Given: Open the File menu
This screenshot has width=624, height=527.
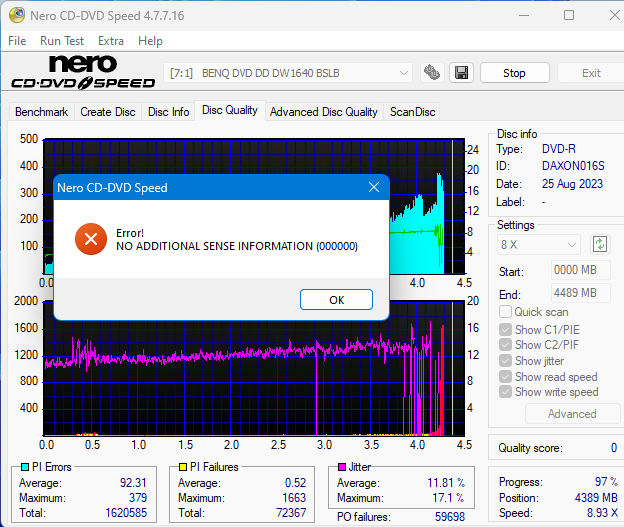Looking at the screenshot, I should pyautogui.click(x=17, y=41).
